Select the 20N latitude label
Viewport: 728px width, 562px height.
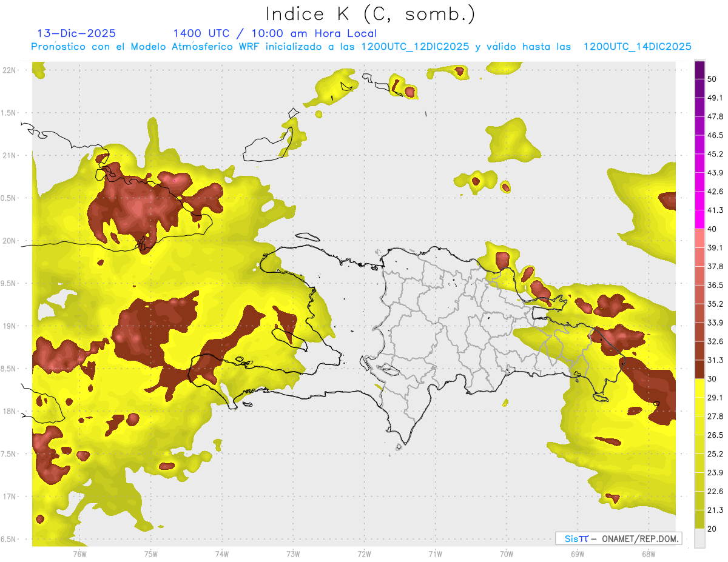pyautogui.click(x=8, y=241)
